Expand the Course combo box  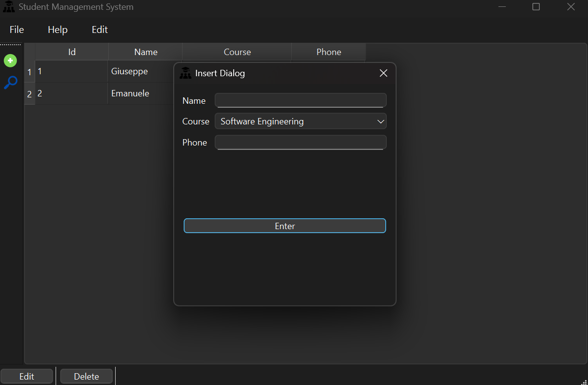click(x=300, y=121)
